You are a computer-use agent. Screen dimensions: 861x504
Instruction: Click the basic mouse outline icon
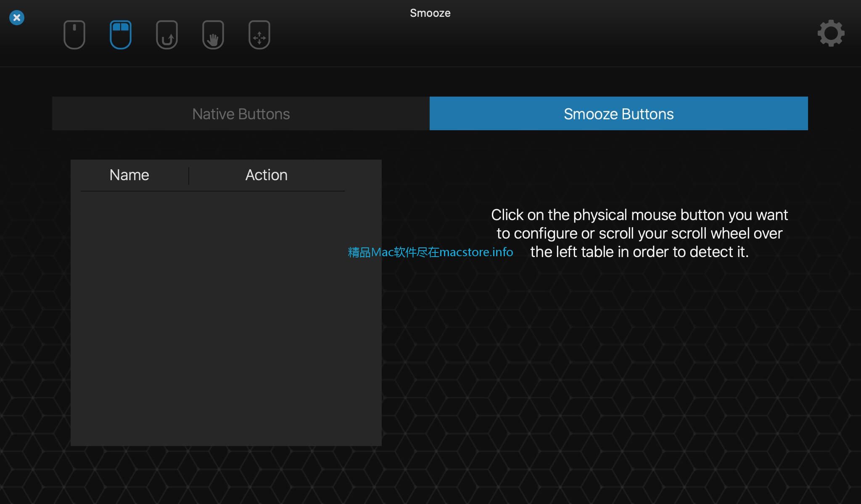click(x=74, y=34)
